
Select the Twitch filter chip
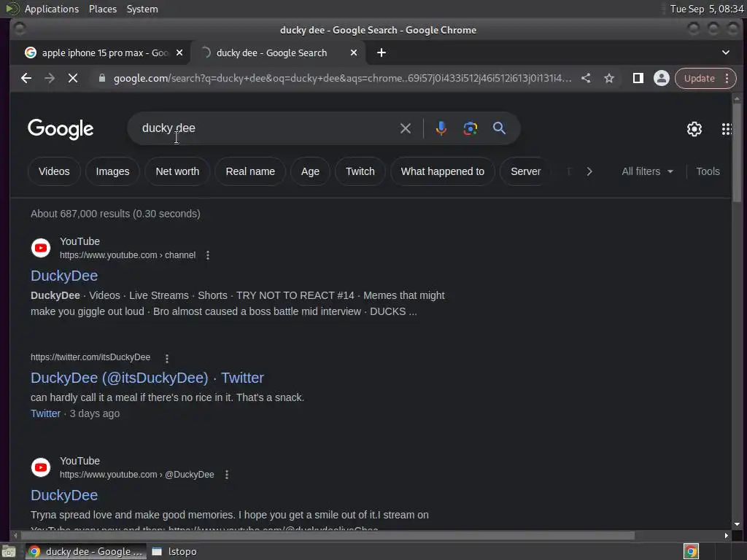point(360,171)
